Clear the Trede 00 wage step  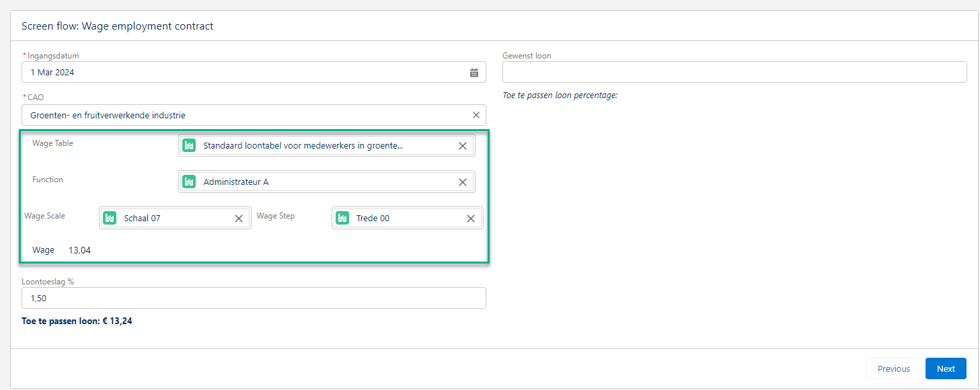(471, 219)
